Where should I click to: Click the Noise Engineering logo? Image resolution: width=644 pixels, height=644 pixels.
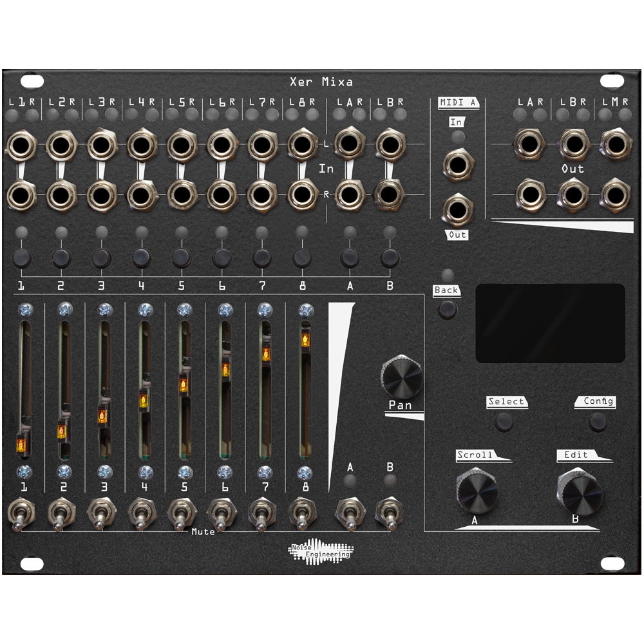tap(321, 551)
